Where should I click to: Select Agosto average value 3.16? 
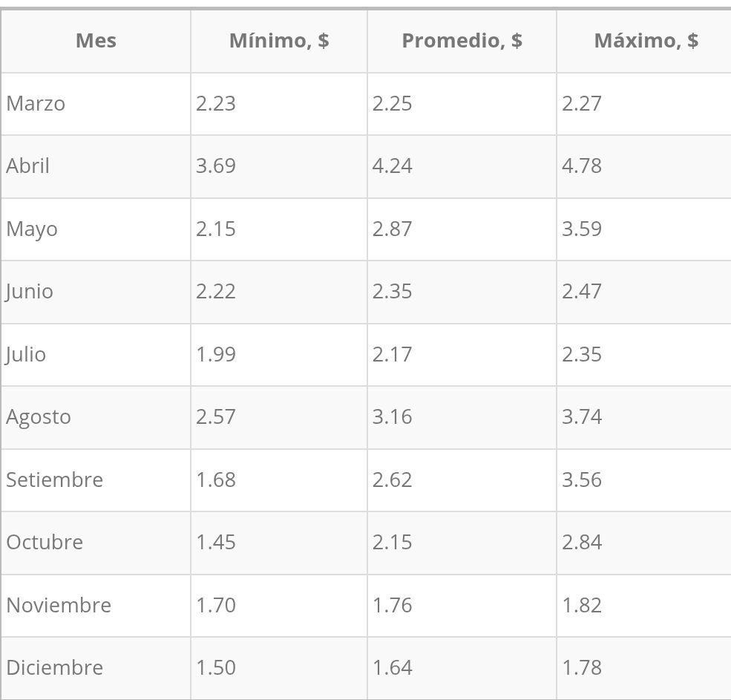392,417
